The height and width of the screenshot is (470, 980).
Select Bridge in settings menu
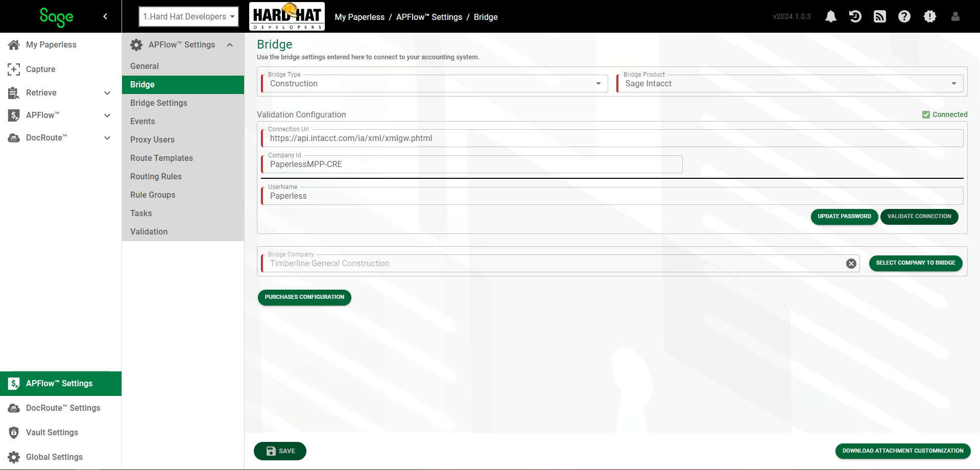pos(183,84)
